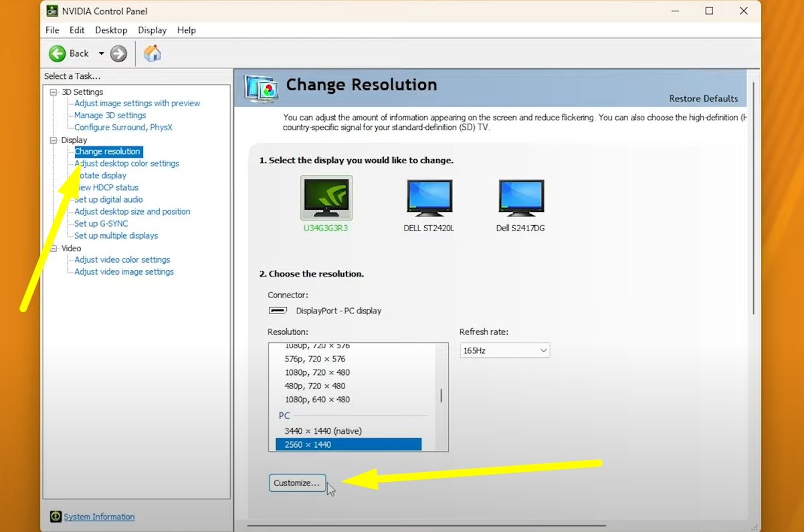The image size is (804, 532).
Task: Select the Dell S2417DG monitor icon
Action: 521,198
